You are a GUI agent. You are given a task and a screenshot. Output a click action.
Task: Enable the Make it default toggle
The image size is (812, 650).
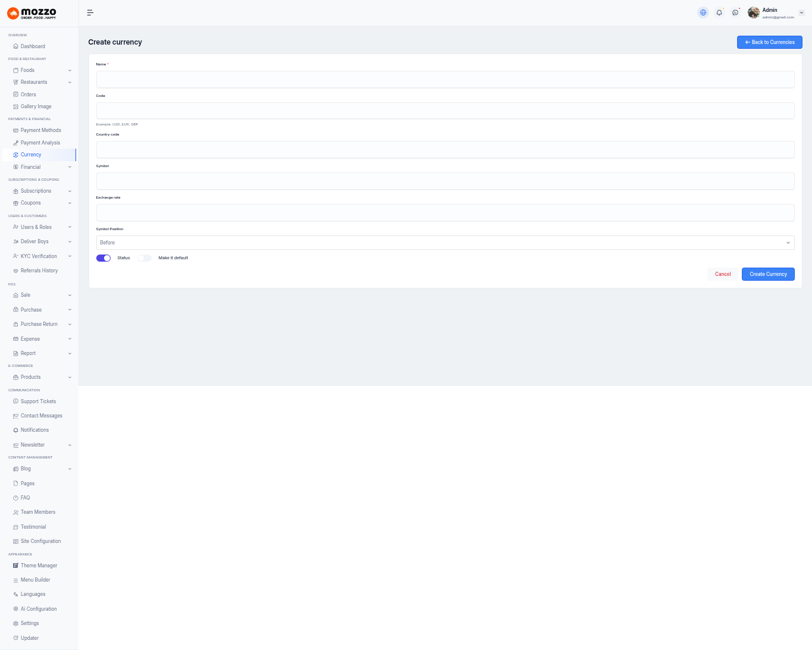coord(144,258)
